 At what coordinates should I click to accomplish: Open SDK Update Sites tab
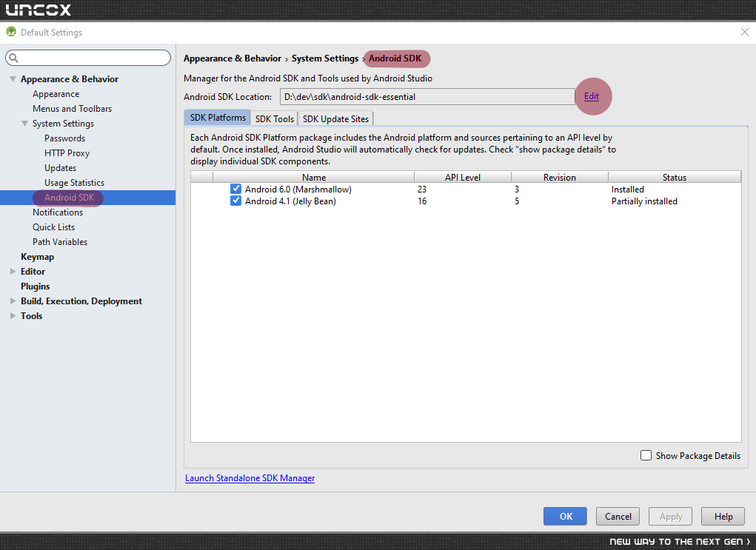[335, 118]
